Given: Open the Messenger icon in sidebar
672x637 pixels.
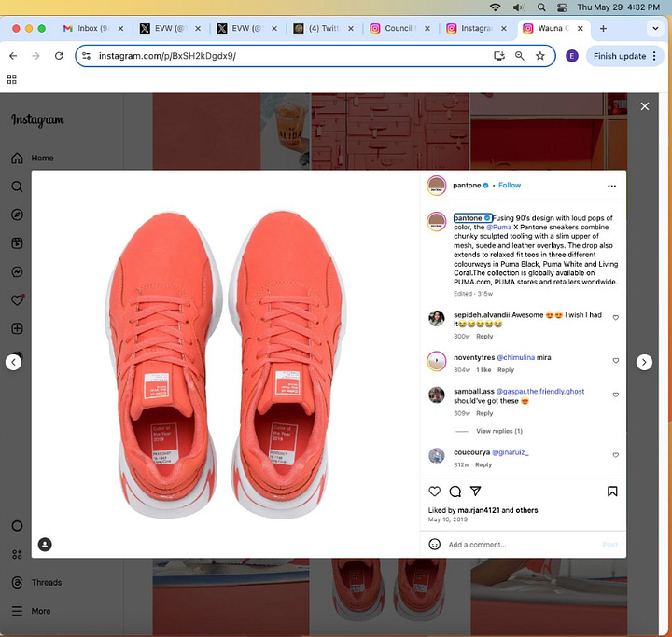Looking at the screenshot, I should point(17,271).
